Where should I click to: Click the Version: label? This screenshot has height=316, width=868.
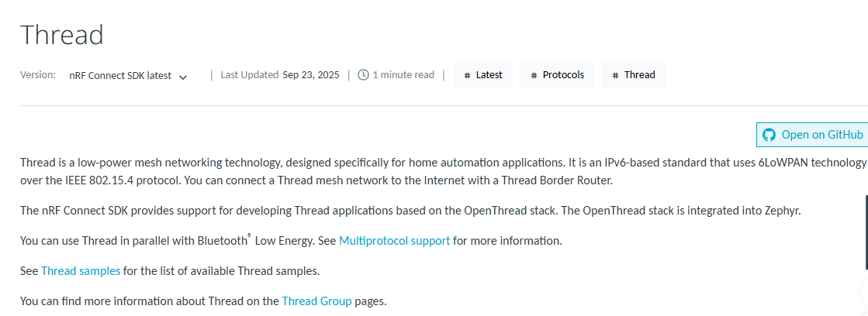point(38,75)
